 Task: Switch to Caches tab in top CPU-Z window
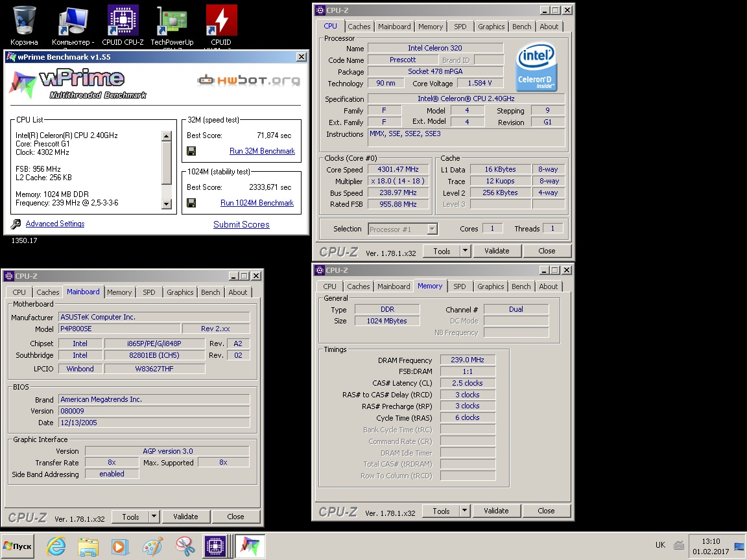(x=359, y=27)
